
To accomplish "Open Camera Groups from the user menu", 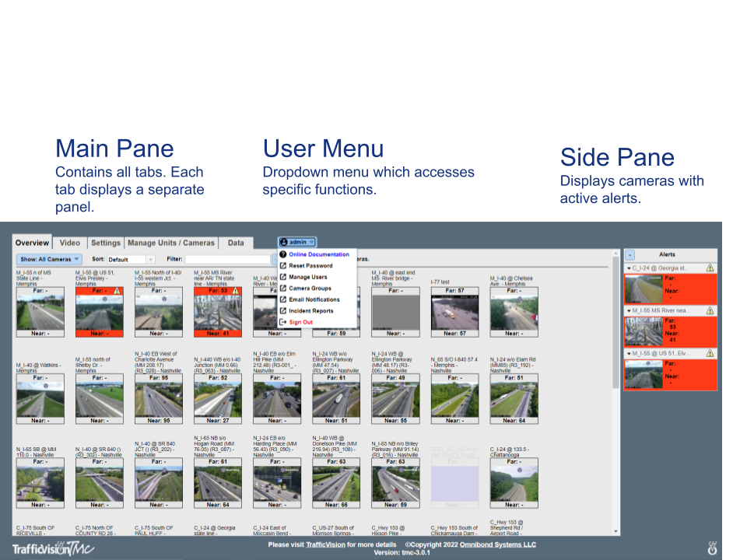I will (310, 288).
